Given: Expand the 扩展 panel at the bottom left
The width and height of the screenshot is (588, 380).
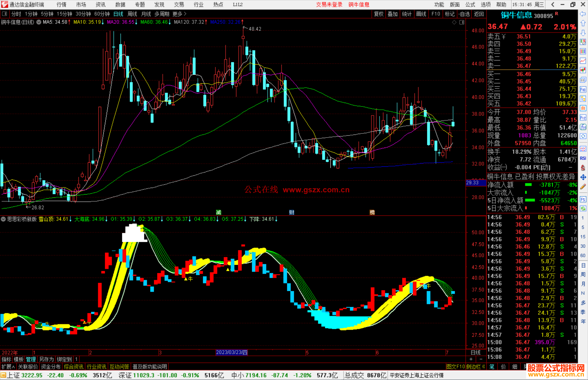Looking at the screenshot, I should click(x=8, y=367).
